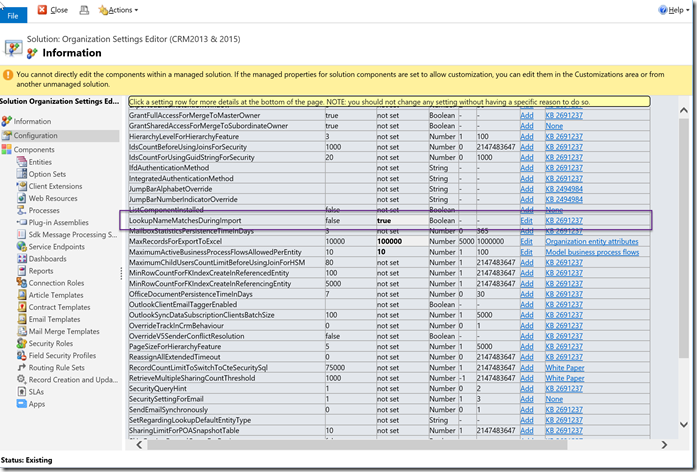Click the 100000 value for MaxRecordsForExportToExcel
Screen dimensions: 697x472
389,241
